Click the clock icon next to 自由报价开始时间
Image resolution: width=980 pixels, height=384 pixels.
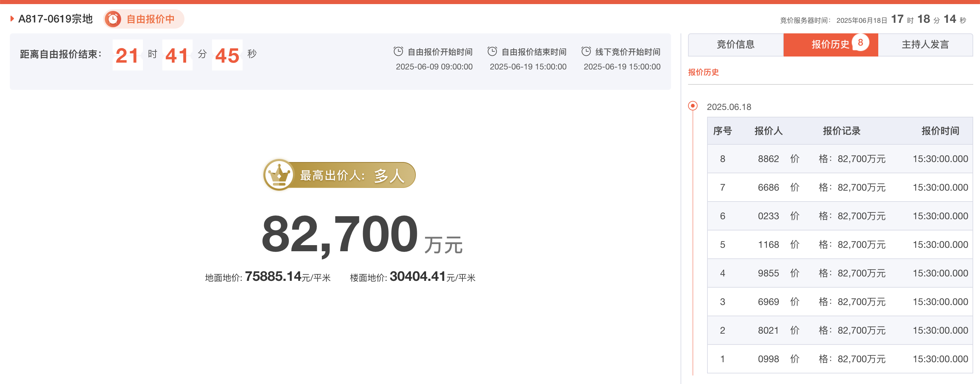click(x=398, y=51)
